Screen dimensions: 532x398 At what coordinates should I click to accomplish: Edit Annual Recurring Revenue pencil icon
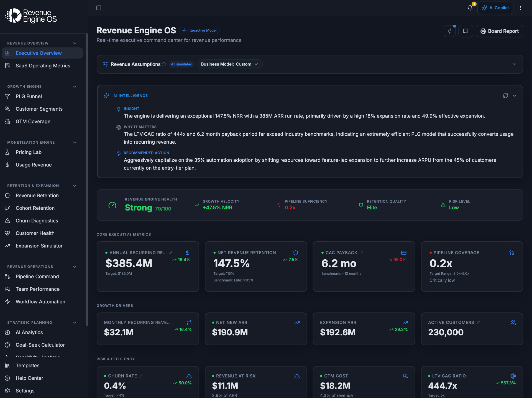(171, 253)
